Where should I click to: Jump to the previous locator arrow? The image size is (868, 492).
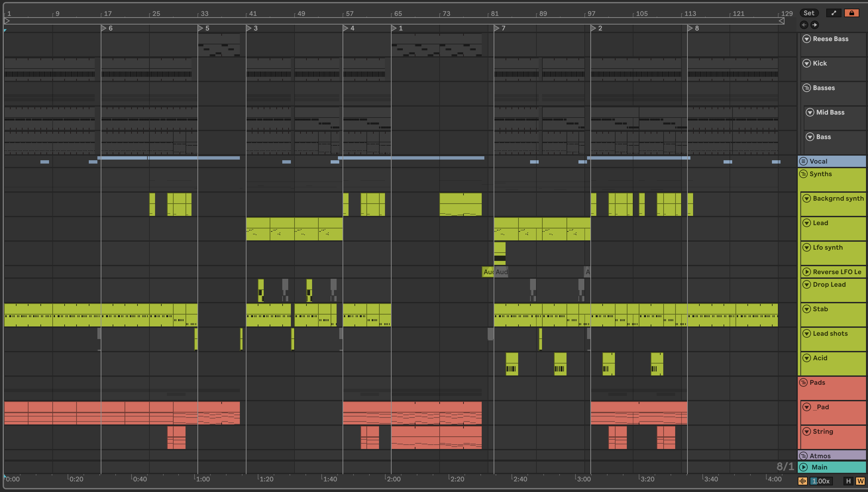[x=804, y=25]
